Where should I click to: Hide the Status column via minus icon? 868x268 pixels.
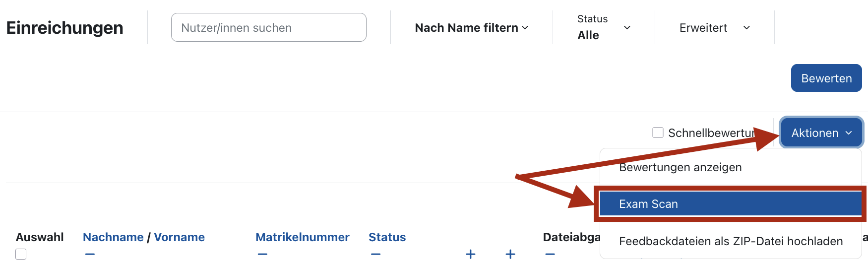point(375,255)
